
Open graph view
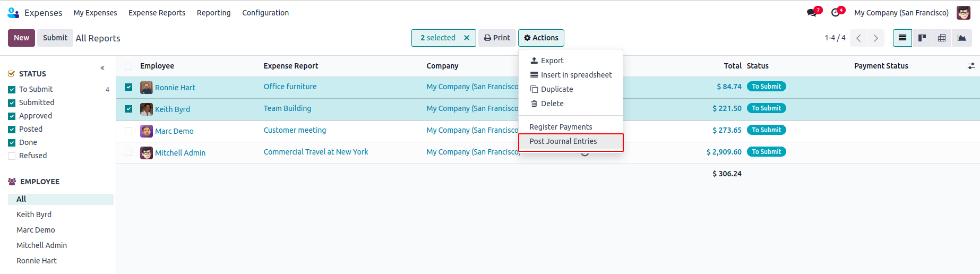pyautogui.click(x=961, y=38)
